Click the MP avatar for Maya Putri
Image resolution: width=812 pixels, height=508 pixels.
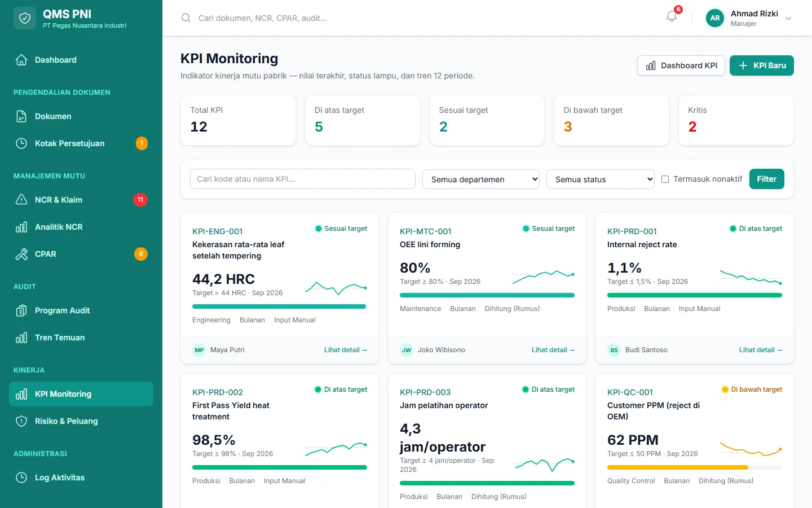(x=199, y=350)
